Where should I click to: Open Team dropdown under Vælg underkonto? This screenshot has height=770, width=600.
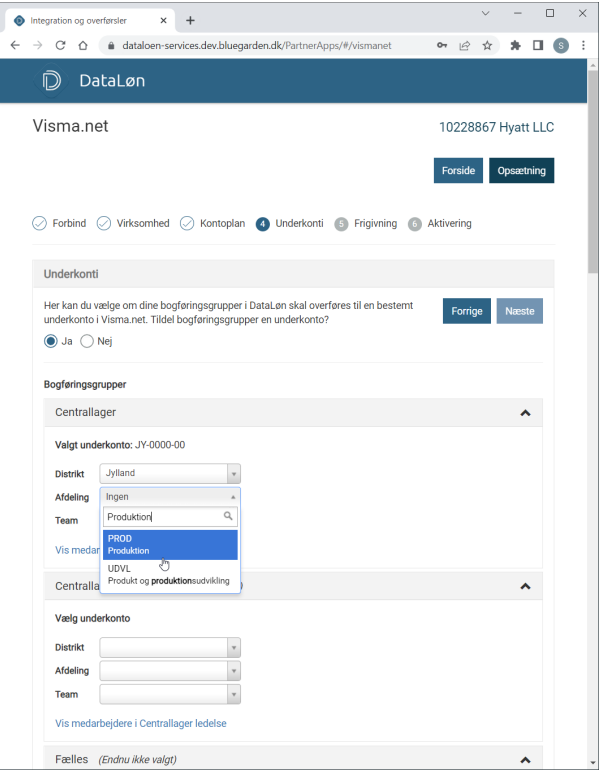pyautogui.click(x=170, y=694)
